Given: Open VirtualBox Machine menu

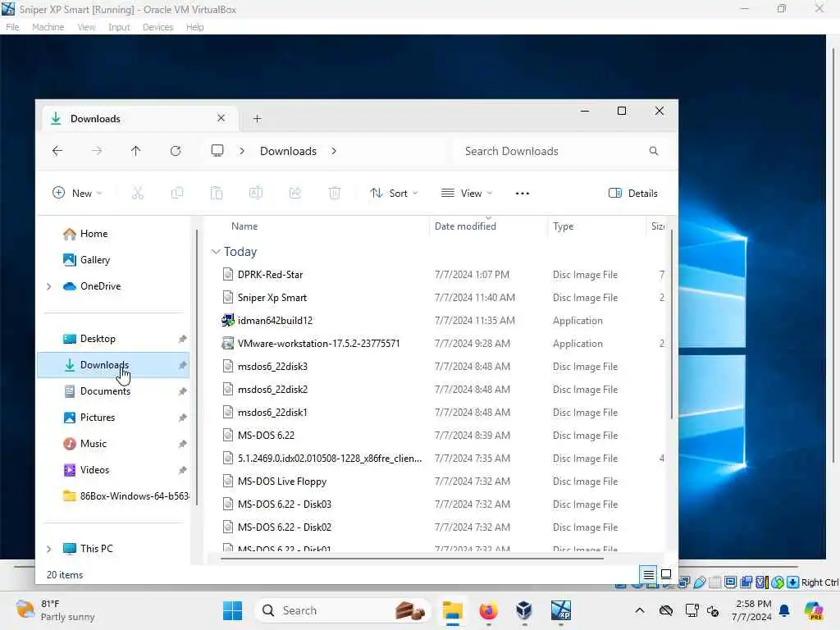Looking at the screenshot, I should coord(48,27).
